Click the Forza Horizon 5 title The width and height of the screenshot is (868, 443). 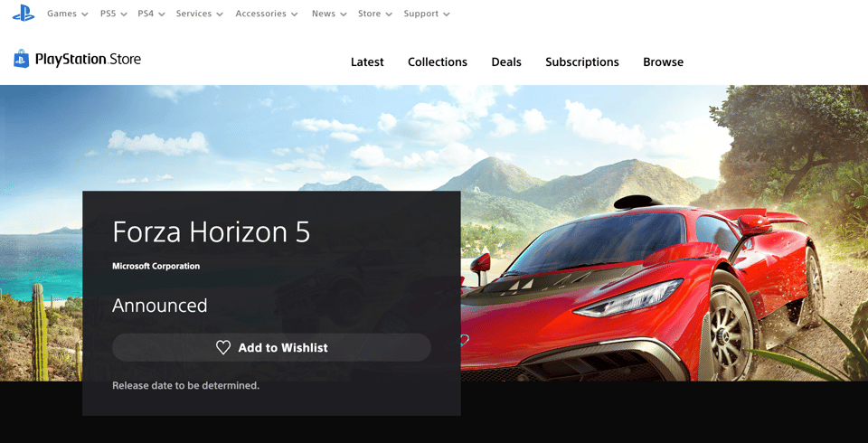click(211, 232)
